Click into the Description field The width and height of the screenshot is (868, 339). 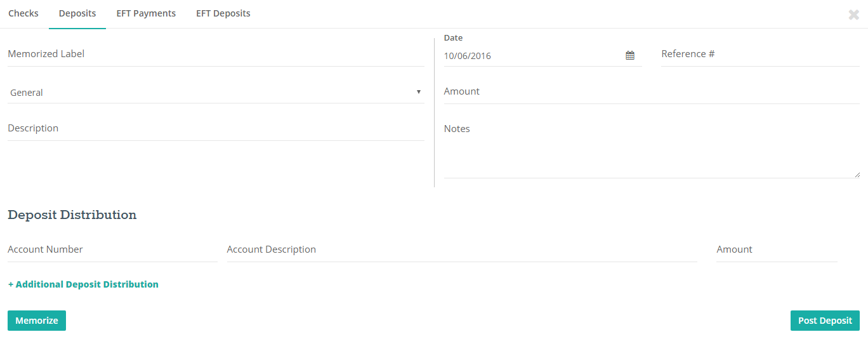click(x=216, y=129)
